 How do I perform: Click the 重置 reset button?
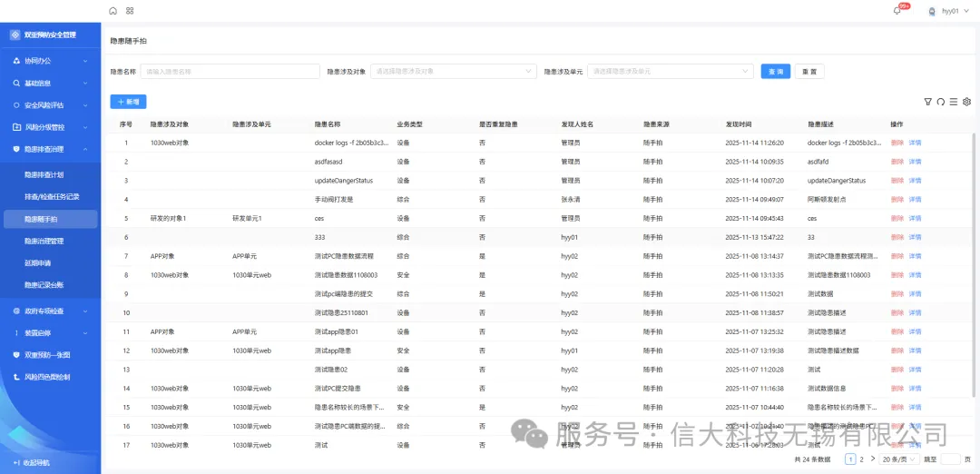(x=809, y=72)
